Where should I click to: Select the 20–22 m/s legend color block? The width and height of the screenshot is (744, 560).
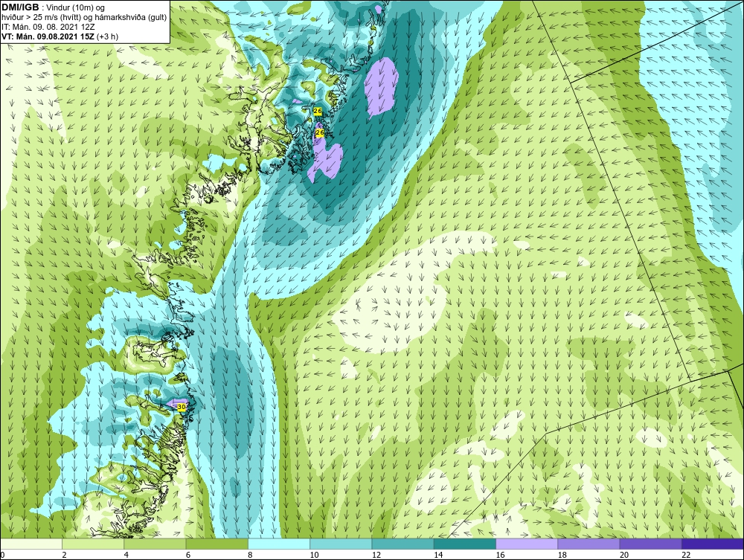tap(650, 544)
